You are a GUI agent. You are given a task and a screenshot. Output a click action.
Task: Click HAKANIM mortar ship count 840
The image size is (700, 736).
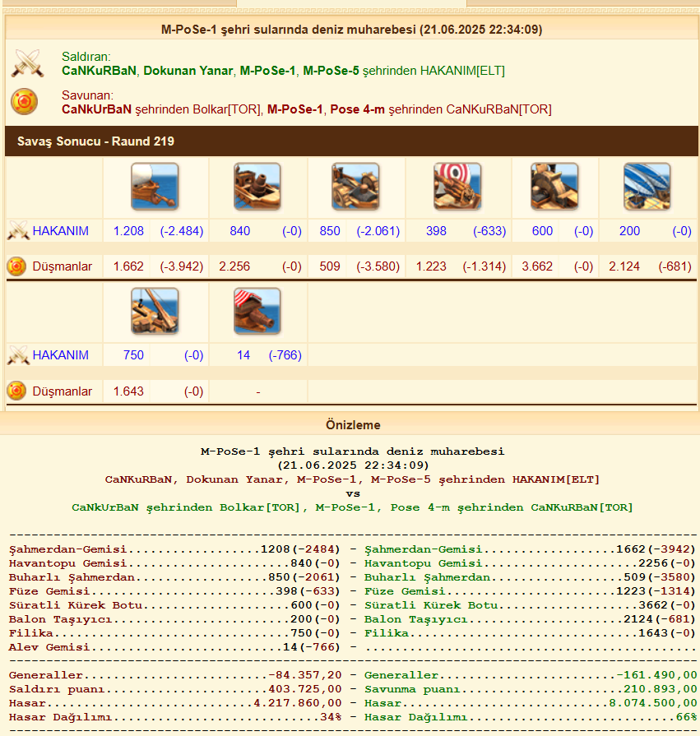click(240, 231)
